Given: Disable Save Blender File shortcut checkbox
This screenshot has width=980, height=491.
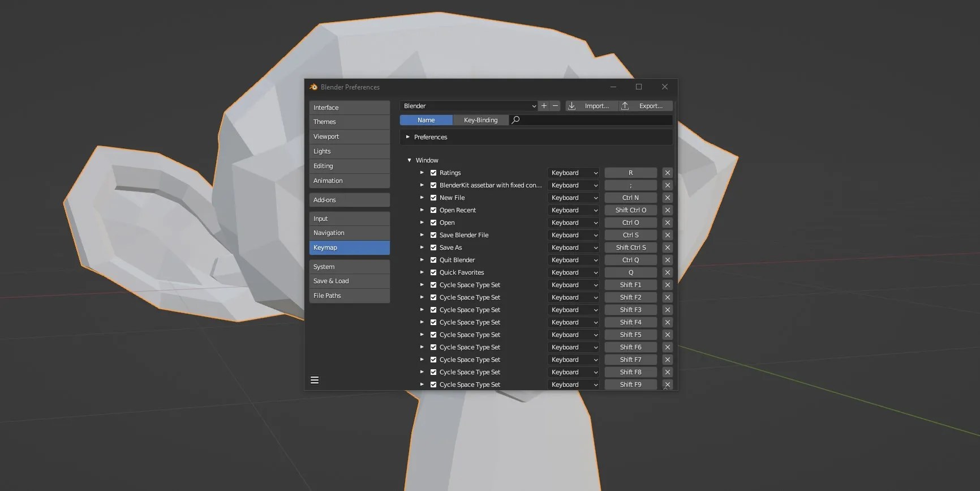Looking at the screenshot, I should (x=433, y=235).
